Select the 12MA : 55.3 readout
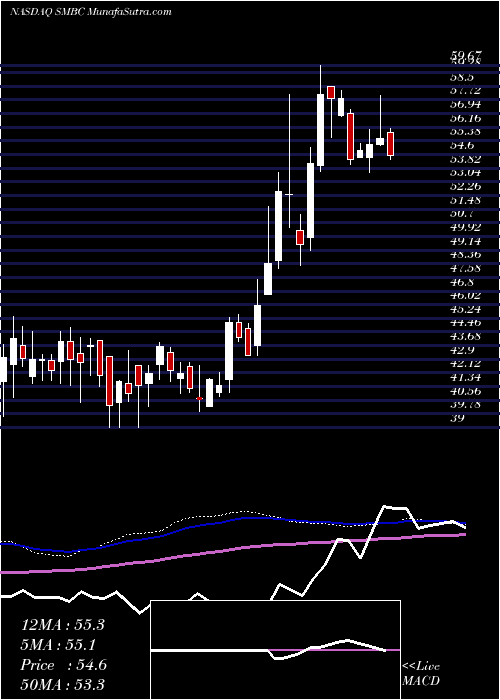The image size is (500, 700). pos(63,625)
